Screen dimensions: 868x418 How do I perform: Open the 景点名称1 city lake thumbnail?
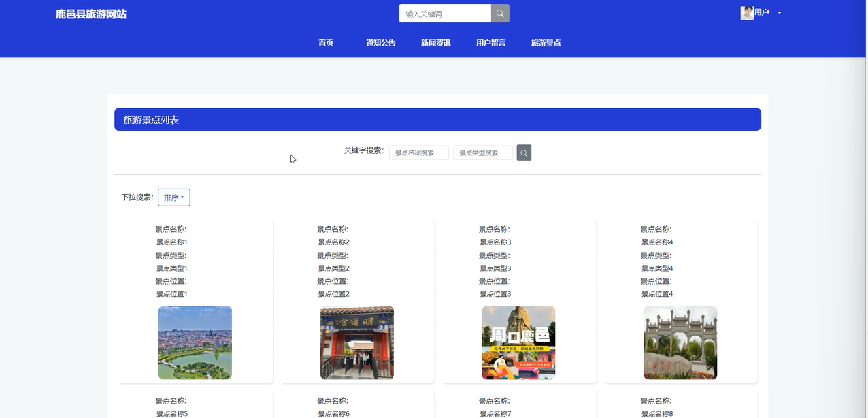point(195,342)
